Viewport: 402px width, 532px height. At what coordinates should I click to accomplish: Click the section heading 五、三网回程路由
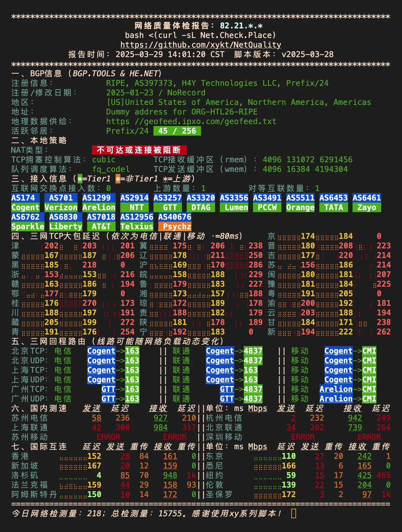coord(48,341)
